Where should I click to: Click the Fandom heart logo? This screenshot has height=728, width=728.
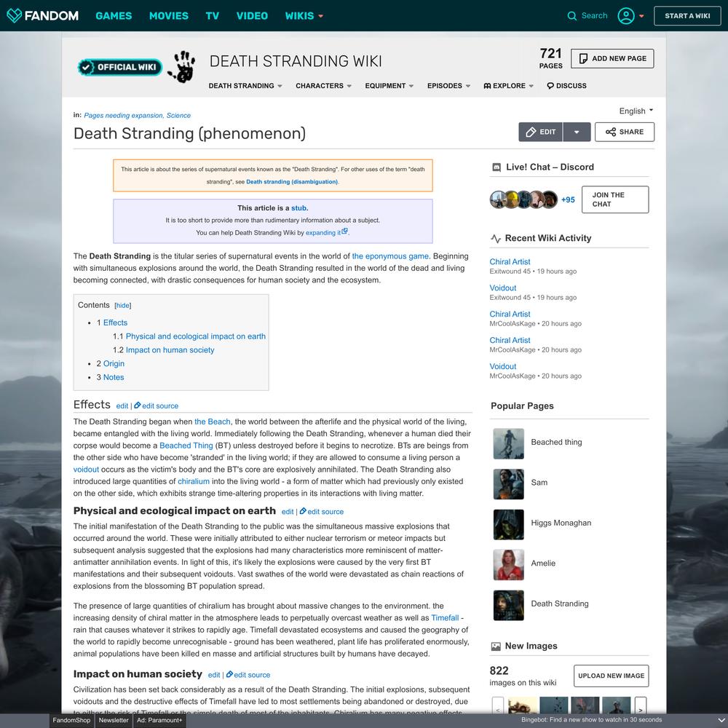tap(14, 15)
